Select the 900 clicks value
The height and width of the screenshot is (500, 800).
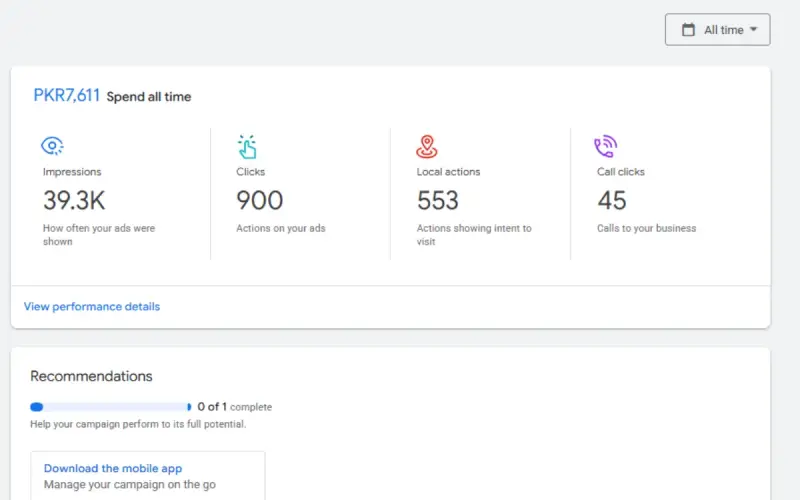[259, 200]
